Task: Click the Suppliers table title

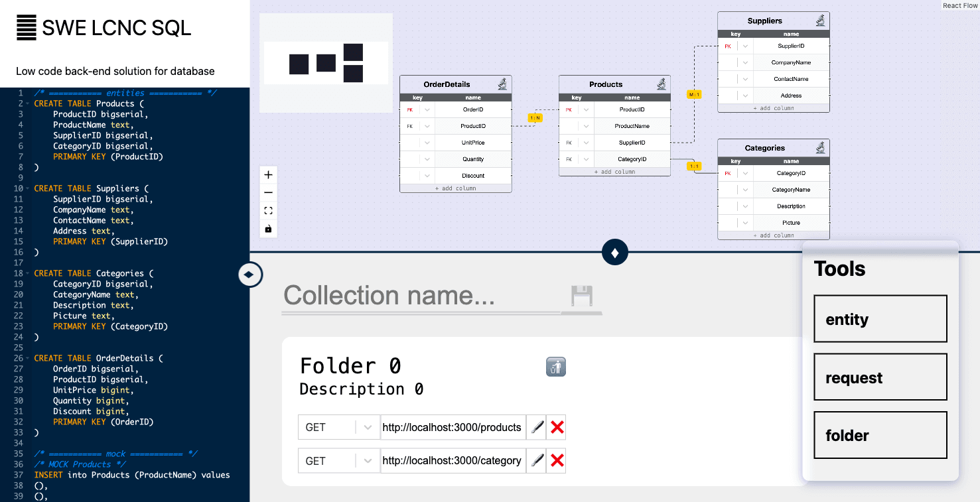Action: pos(764,21)
